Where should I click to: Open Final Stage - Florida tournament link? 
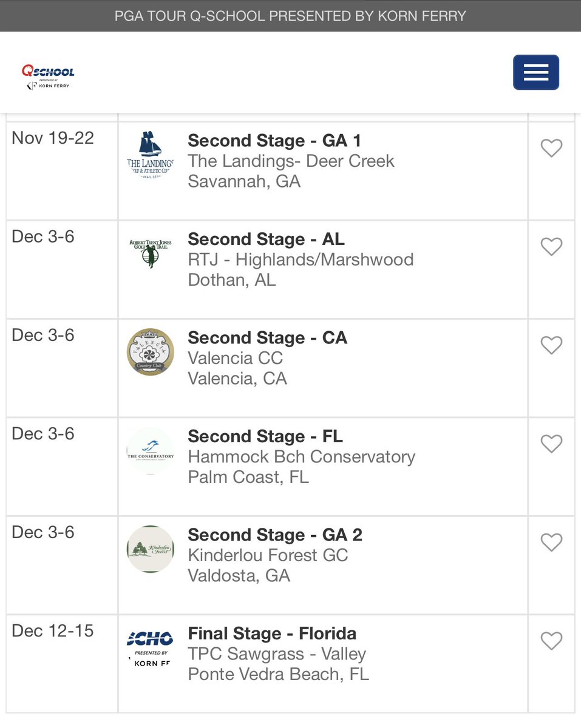tap(272, 634)
